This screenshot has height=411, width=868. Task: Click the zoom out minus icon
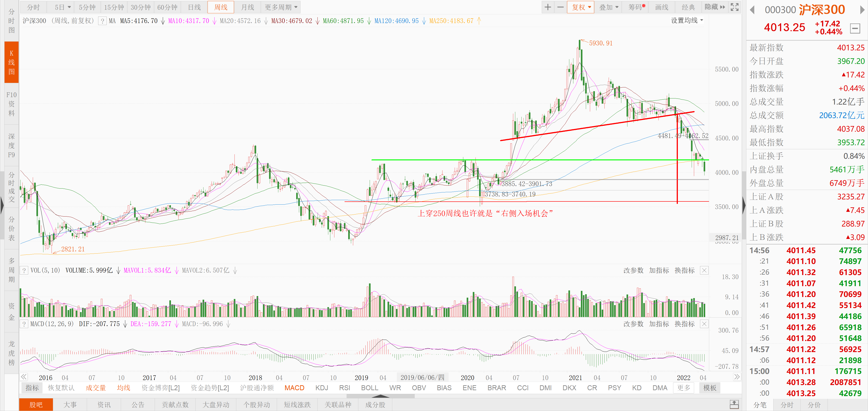[x=560, y=7]
